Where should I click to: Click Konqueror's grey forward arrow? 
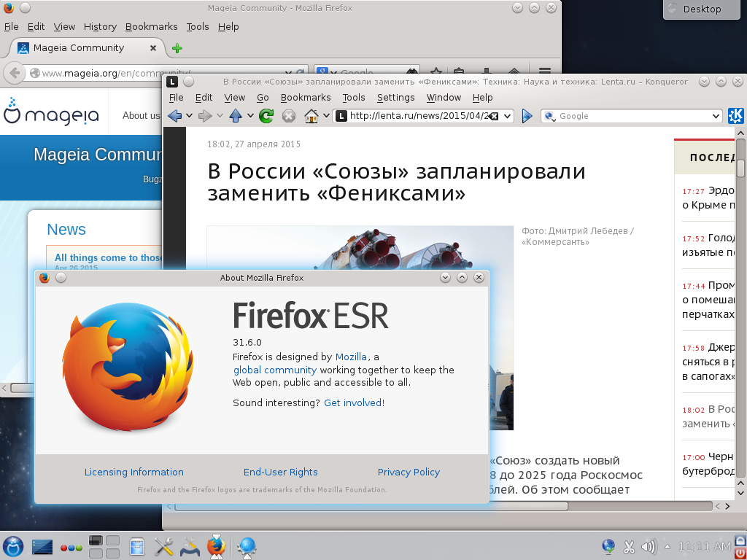(205, 116)
